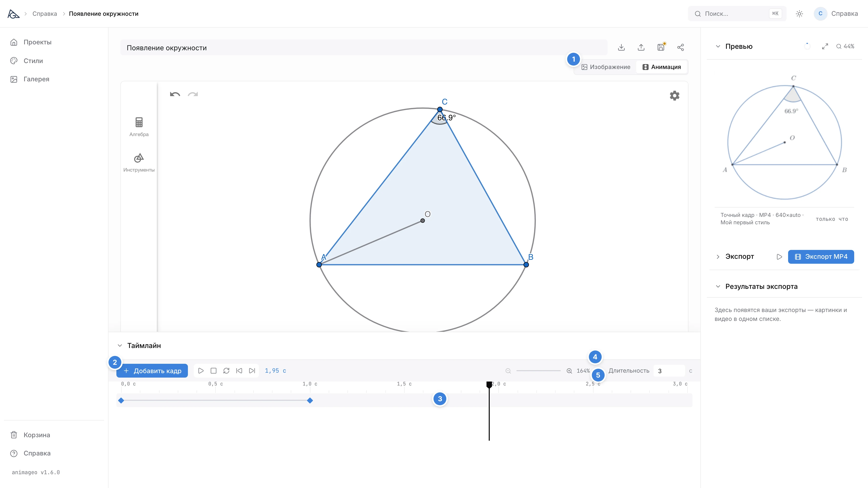This screenshot has width=868, height=488.
Task: Redo action using the forward arrow
Action: point(193,94)
